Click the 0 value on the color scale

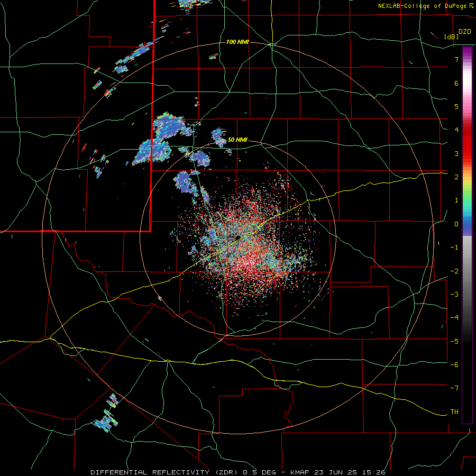[x=456, y=224]
